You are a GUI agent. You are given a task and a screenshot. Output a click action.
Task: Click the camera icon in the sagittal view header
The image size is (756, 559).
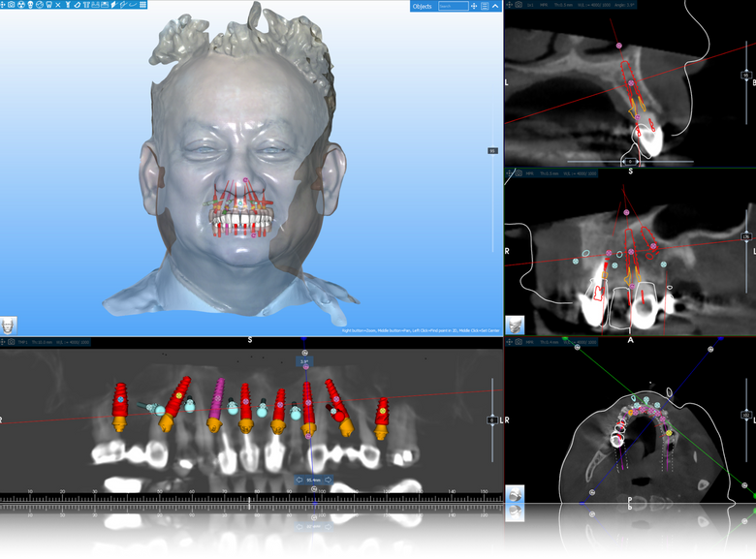click(x=519, y=6)
